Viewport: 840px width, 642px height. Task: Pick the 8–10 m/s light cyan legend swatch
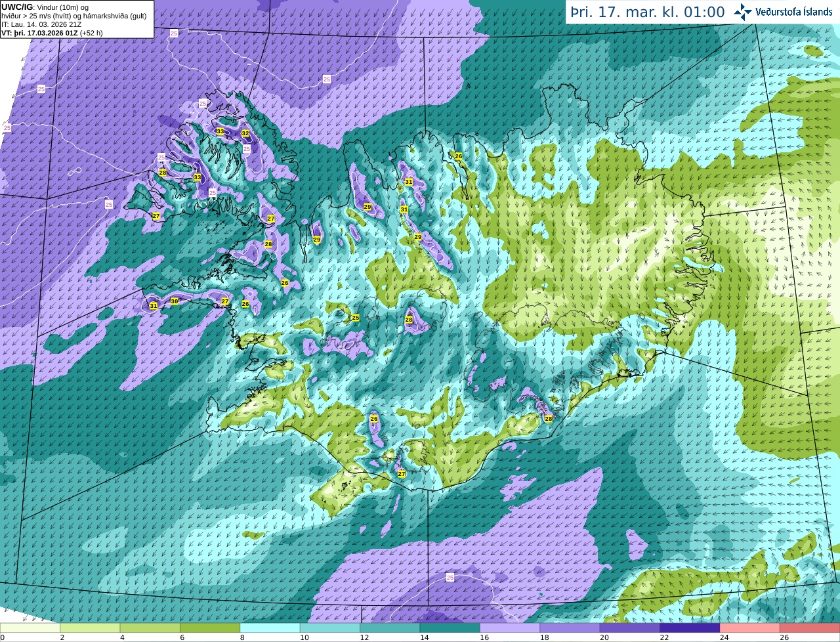270,628
